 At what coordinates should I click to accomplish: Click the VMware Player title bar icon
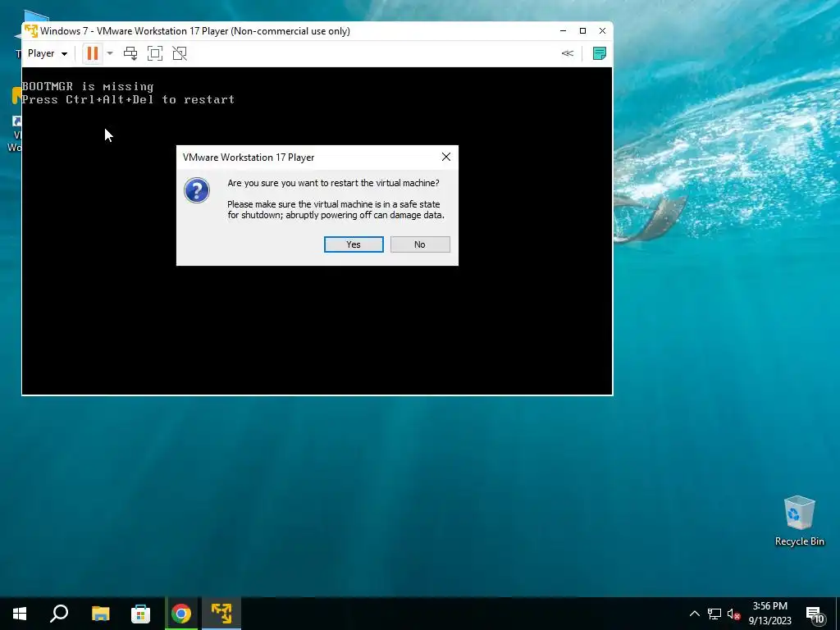coord(31,31)
